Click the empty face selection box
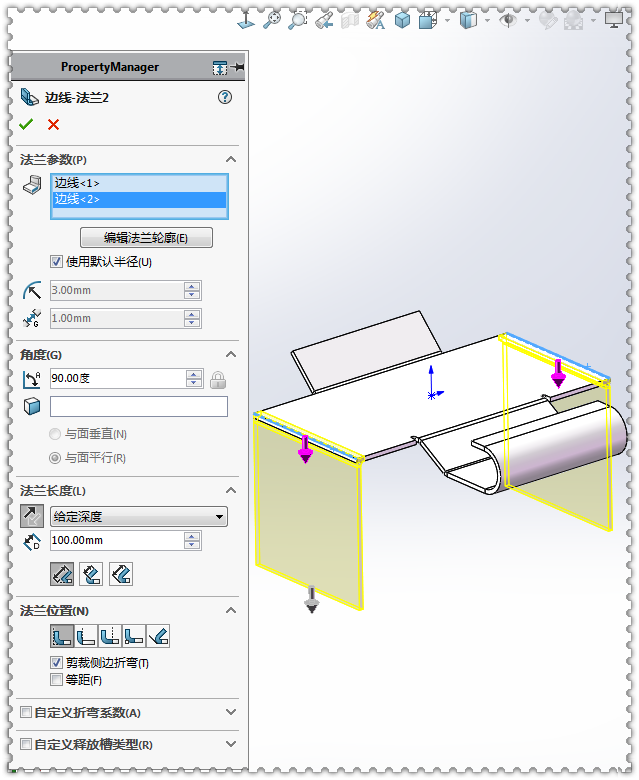This screenshot has width=639, height=780. 139,406
